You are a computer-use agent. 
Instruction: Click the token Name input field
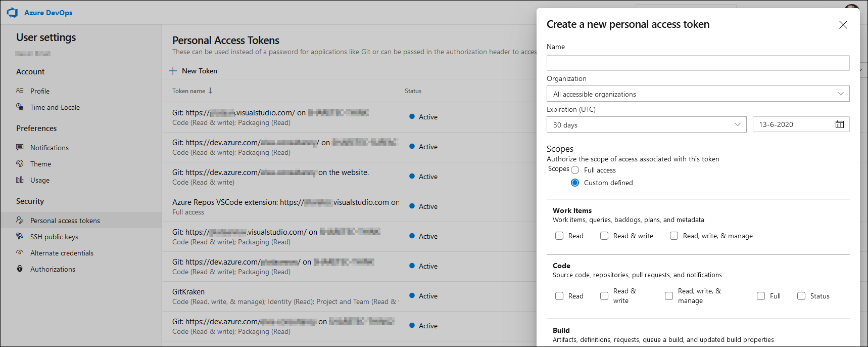pyautogui.click(x=698, y=63)
